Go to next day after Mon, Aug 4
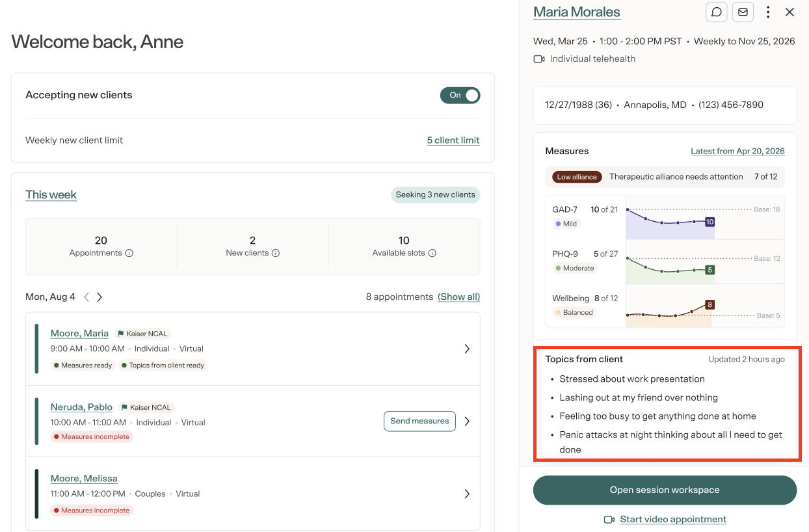 99,297
